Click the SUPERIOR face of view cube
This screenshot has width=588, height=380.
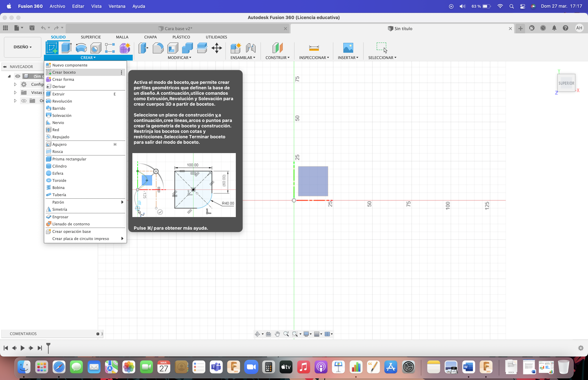coord(566,83)
